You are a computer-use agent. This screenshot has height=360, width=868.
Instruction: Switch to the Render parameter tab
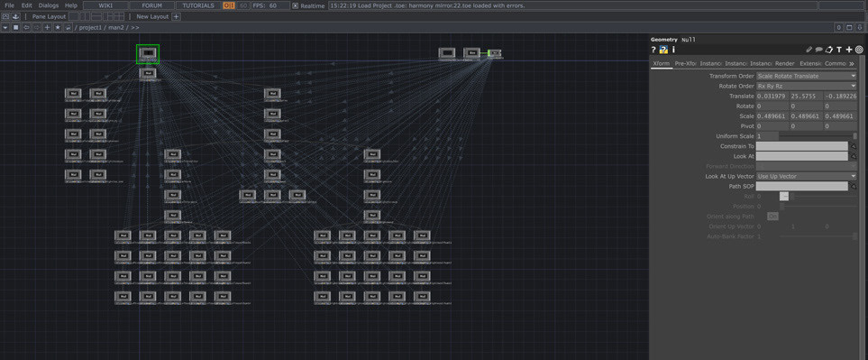(x=784, y=64)
